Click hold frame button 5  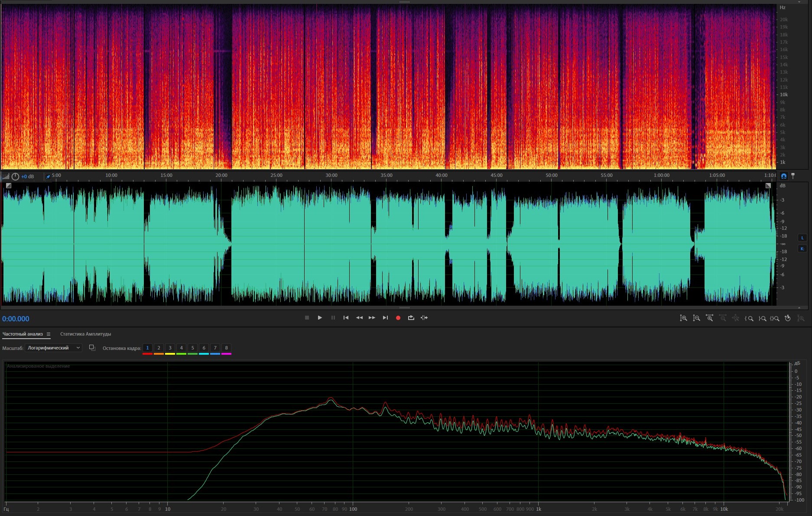(x=192, y=348)
